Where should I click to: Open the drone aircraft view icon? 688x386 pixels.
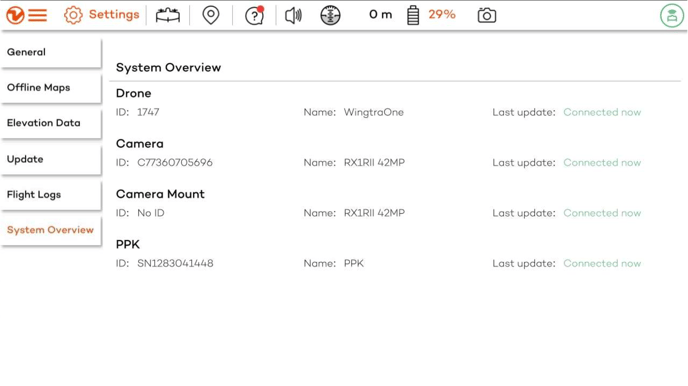point(168,15)
